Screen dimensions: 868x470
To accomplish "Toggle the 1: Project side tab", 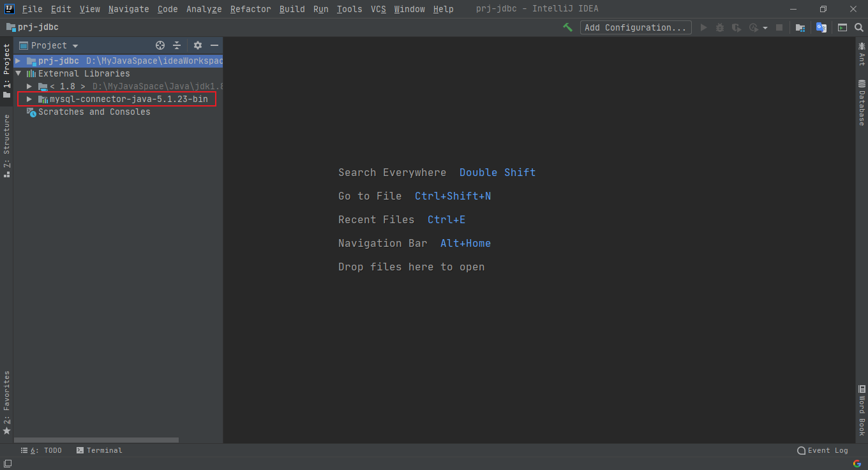I will click(6, 70).
